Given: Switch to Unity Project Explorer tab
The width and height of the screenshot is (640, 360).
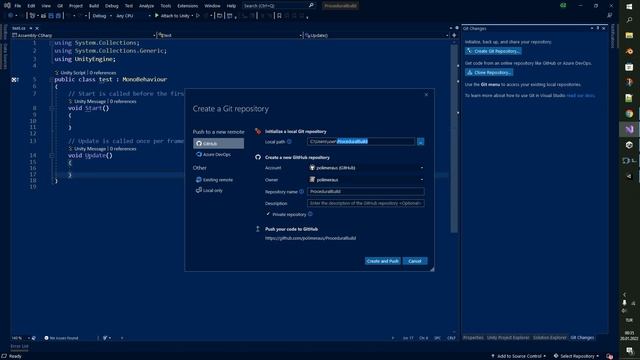Looking at the screenshot, I should (x=508, y=338).
